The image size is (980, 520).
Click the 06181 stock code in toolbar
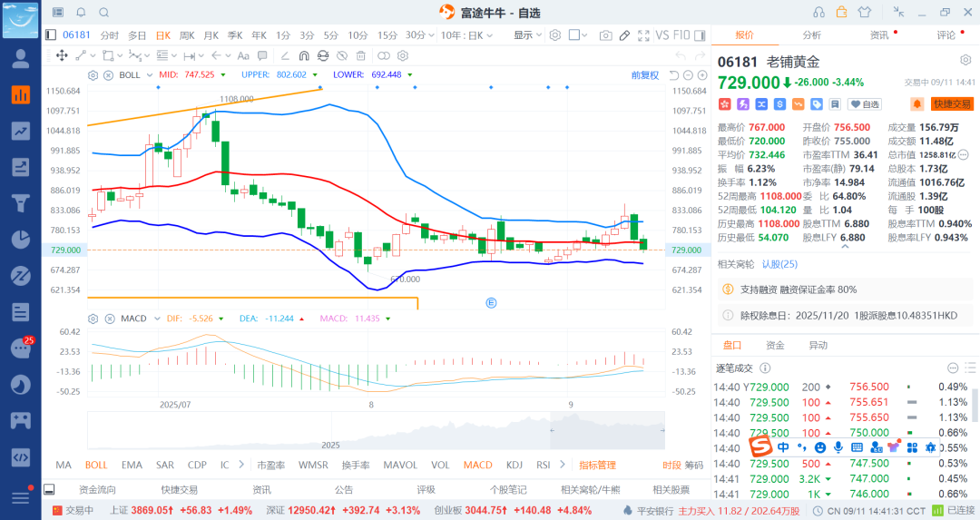[76, 35]
